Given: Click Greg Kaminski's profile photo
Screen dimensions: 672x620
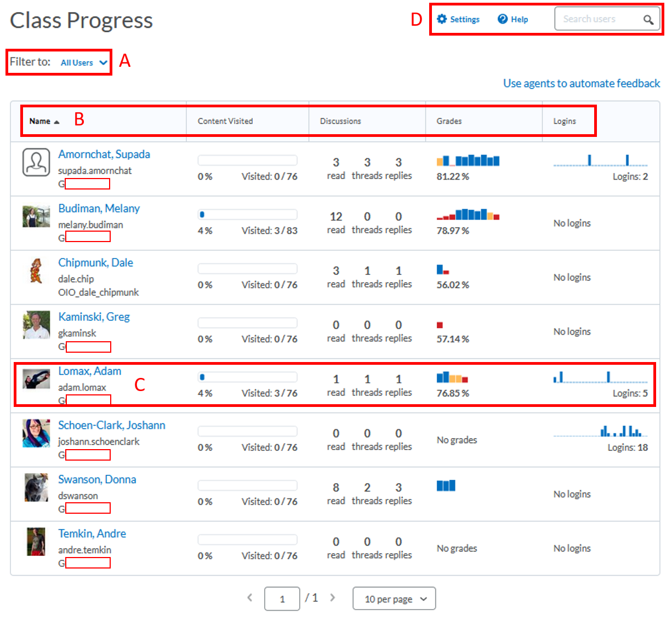Looking at the screenshot, I should (36, 325).
